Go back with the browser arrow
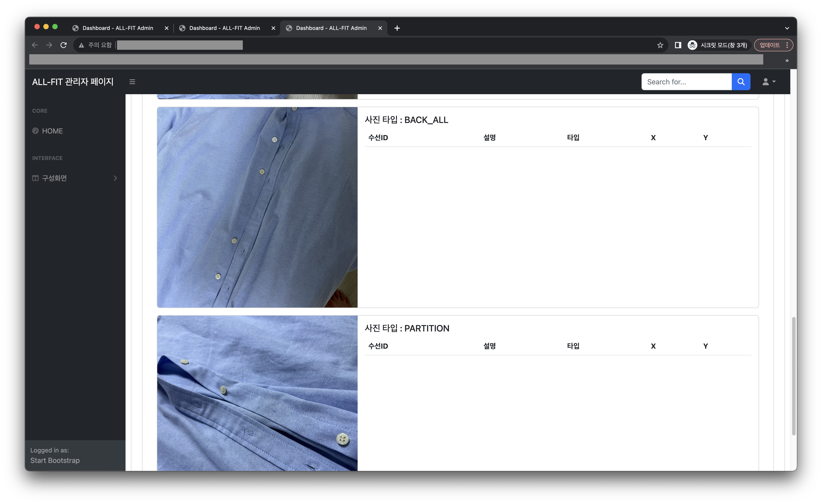This screenshot has width=822, height=504. [35, 45]
